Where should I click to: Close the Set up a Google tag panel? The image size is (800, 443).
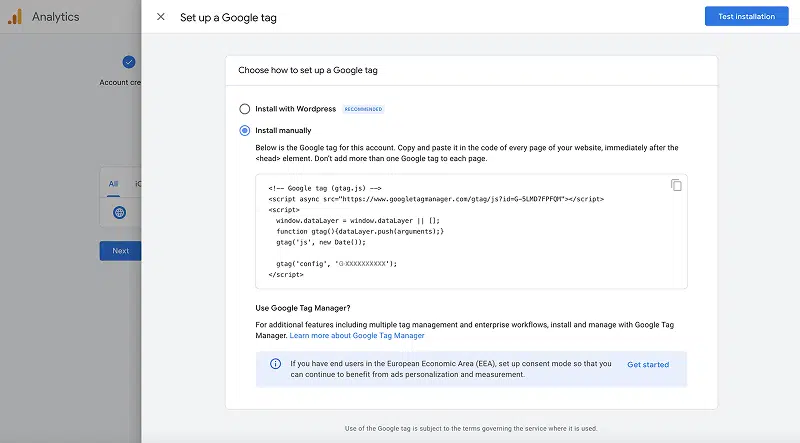(161, 17)
